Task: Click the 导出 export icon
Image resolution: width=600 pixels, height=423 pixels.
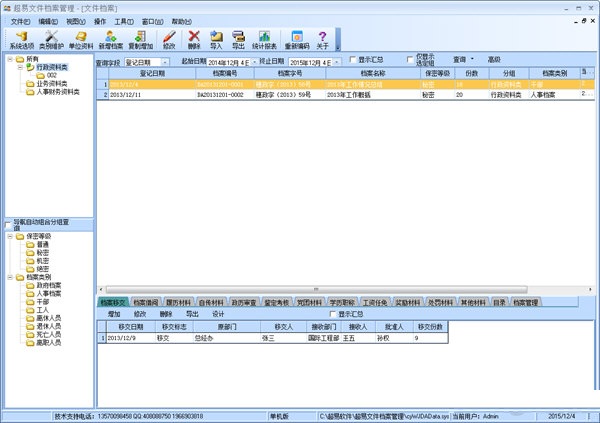Action: (x=238, y=39)
